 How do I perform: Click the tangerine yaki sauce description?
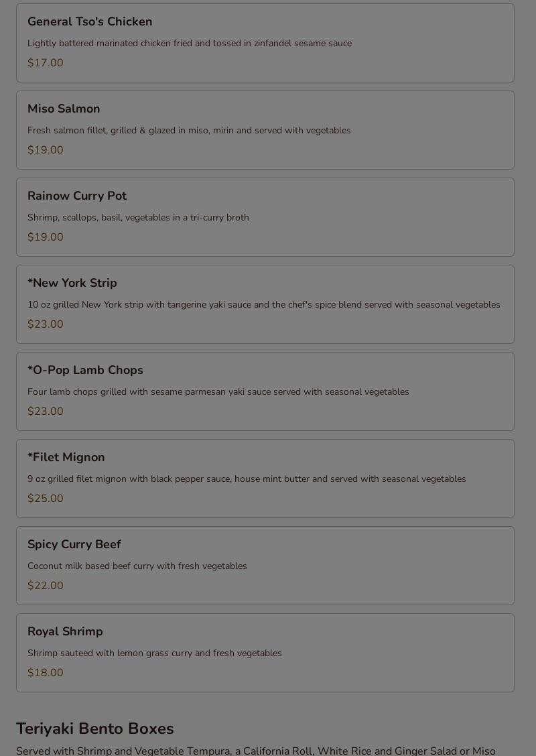click(x=264, y=305)
